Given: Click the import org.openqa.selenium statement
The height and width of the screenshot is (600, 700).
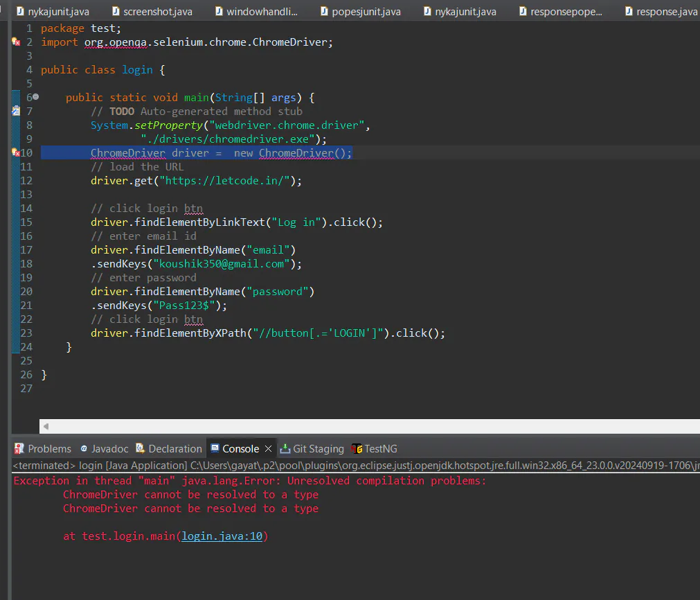Looking at the screenshot, I should click(187, 42).
